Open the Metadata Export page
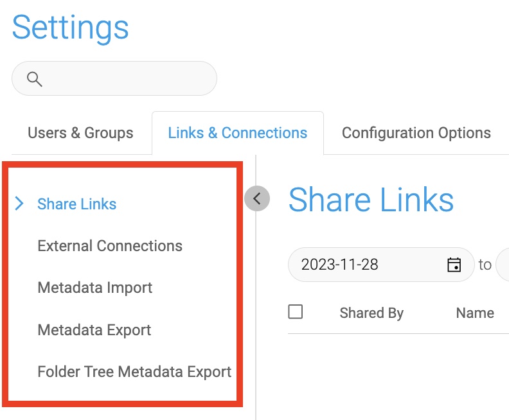The image size is (509, 420). point(94,330)
